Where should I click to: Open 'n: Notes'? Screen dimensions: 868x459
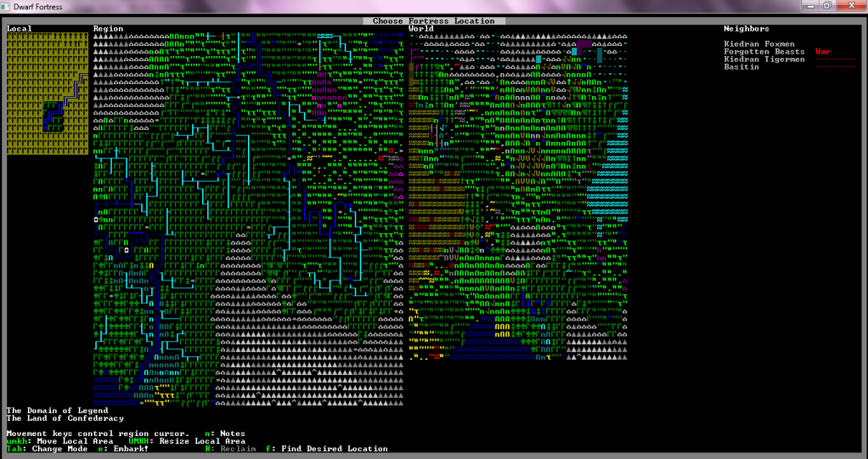[225, 433]
